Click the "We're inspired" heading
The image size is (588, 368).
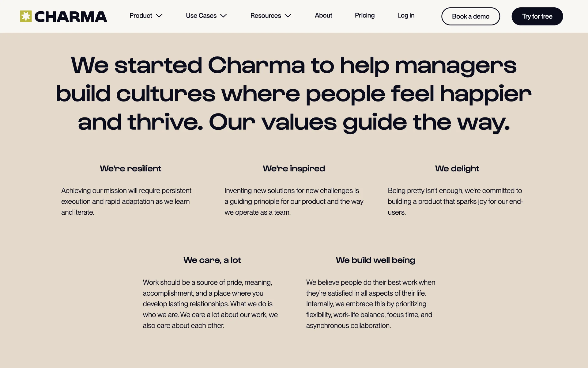pos(294,168)
